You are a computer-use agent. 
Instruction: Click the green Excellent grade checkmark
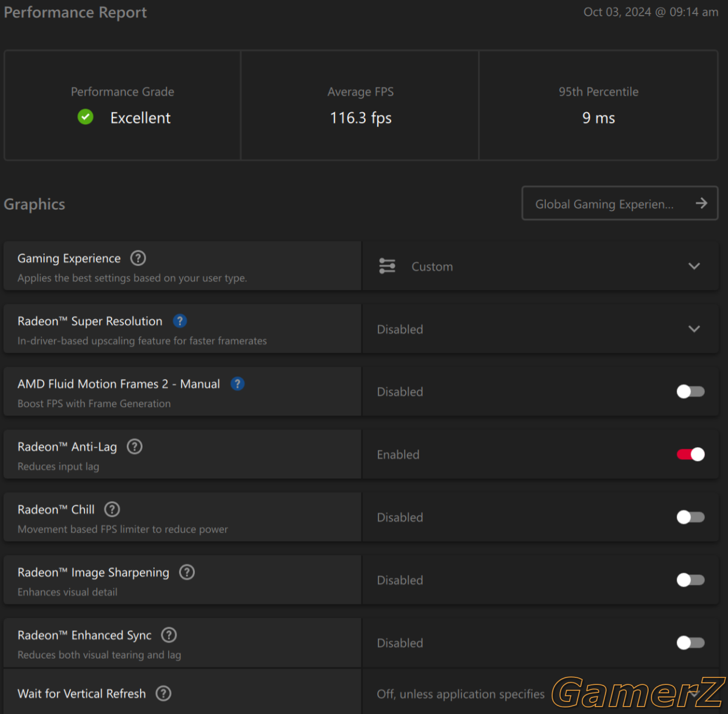point(86,117)
